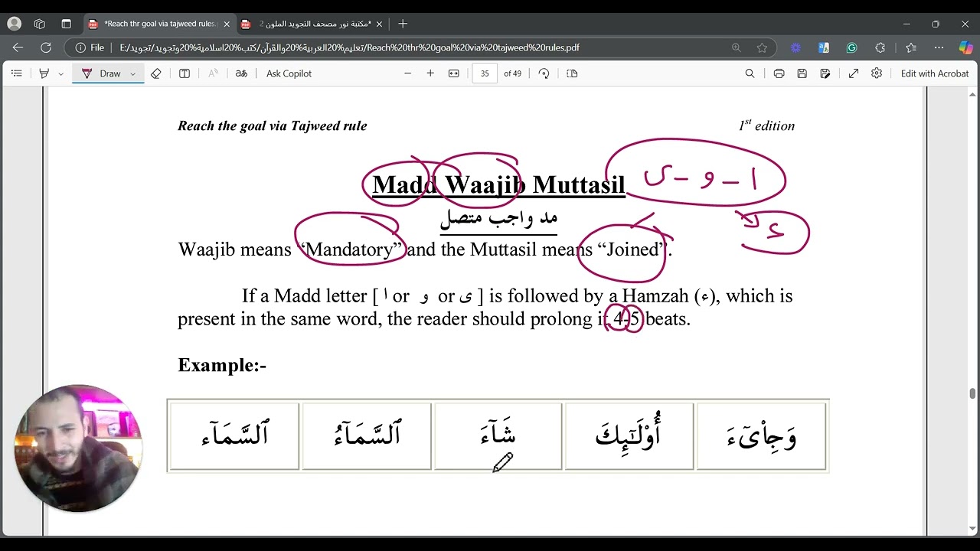Click the example word شاء cell

[x=498, y=435]
